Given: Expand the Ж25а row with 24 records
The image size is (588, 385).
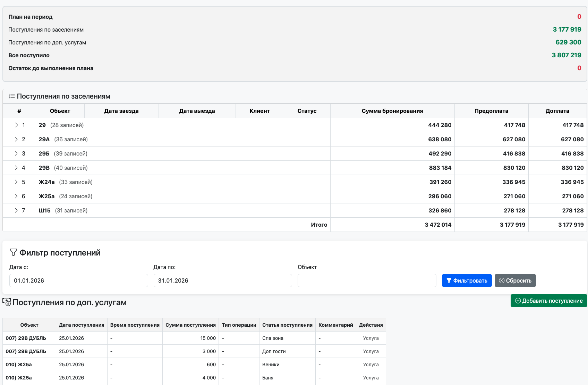Looking at the screenshot, I should (16, 196).
